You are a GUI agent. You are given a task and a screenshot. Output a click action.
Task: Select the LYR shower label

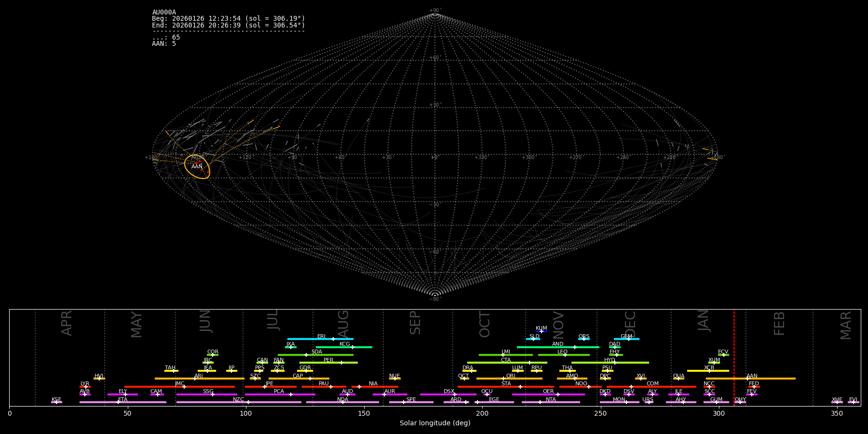[x=85, y=384]
